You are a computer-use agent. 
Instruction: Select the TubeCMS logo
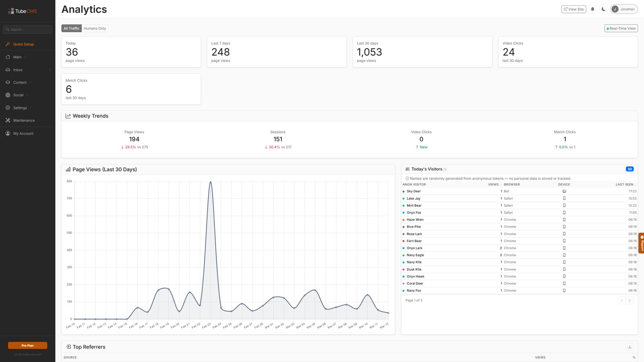click(22, 11)
